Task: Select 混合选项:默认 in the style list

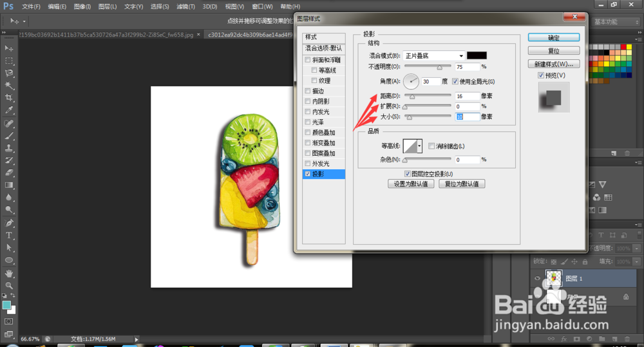Action: [324, 48]
